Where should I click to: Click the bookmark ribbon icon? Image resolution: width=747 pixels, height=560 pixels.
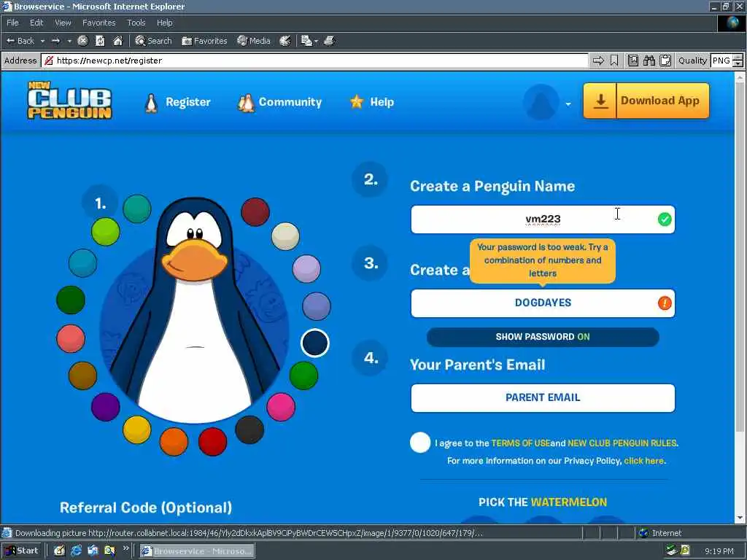(x=614, y=61)
